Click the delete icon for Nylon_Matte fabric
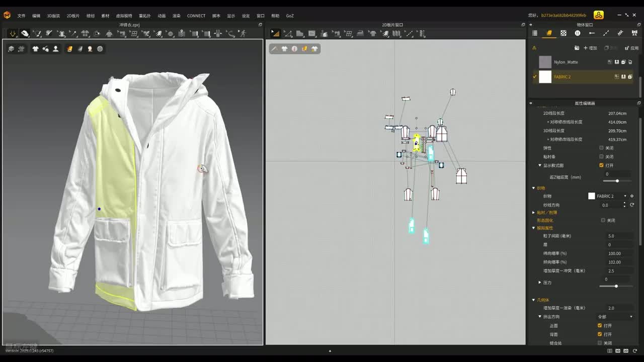The height and width of the screenshot is (362, 644). click(630, 62)
